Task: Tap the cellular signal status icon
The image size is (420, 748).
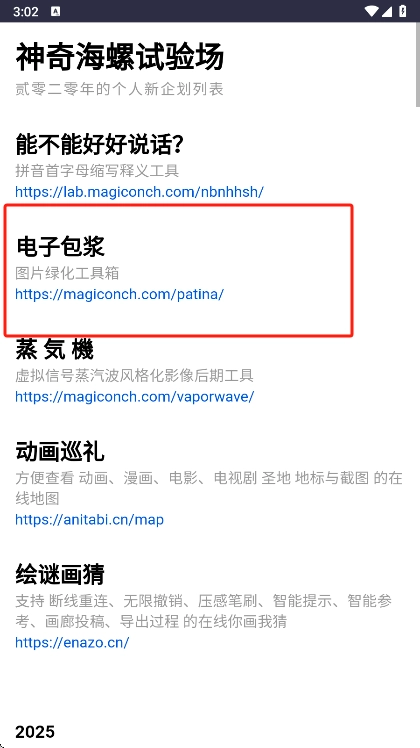Action: 386,11
